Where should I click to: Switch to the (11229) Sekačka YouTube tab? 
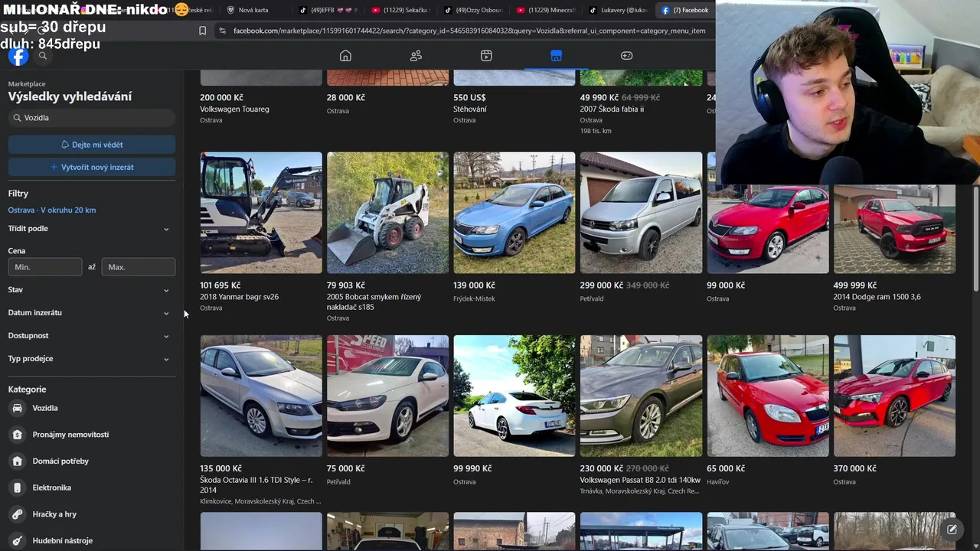(399, 10)
